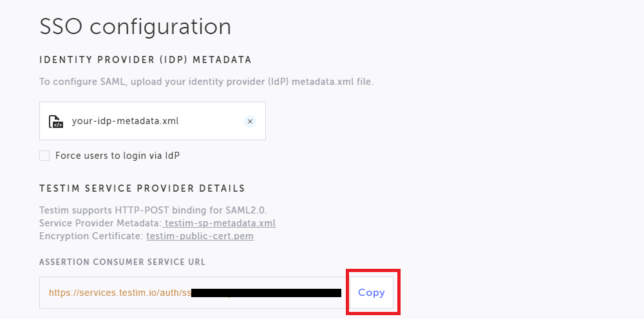The width and height of the screenshot is (644, 319).
Task: Remove the uploaded your-idp-metadata.xml file
Action: pyautogui.click(x=250, y=121)
